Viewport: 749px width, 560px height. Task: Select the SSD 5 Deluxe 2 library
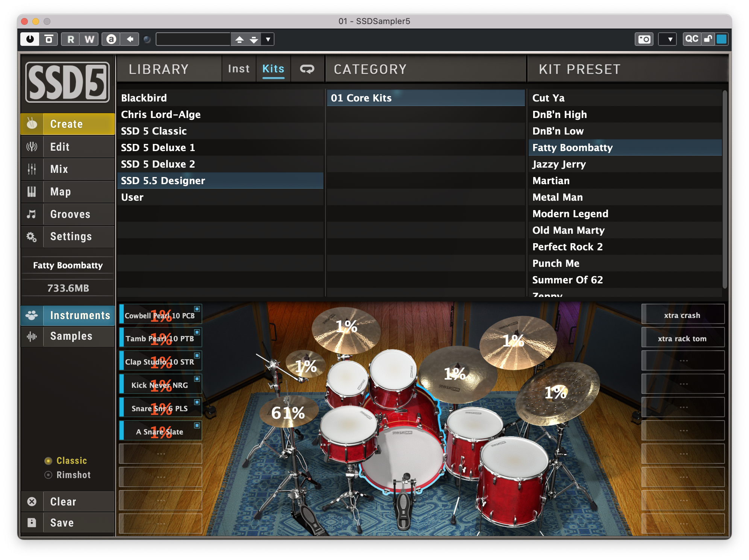[220, 164]
